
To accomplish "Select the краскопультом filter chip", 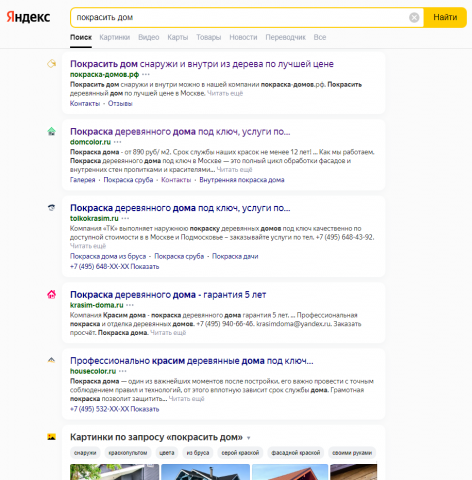I will 128,453.
